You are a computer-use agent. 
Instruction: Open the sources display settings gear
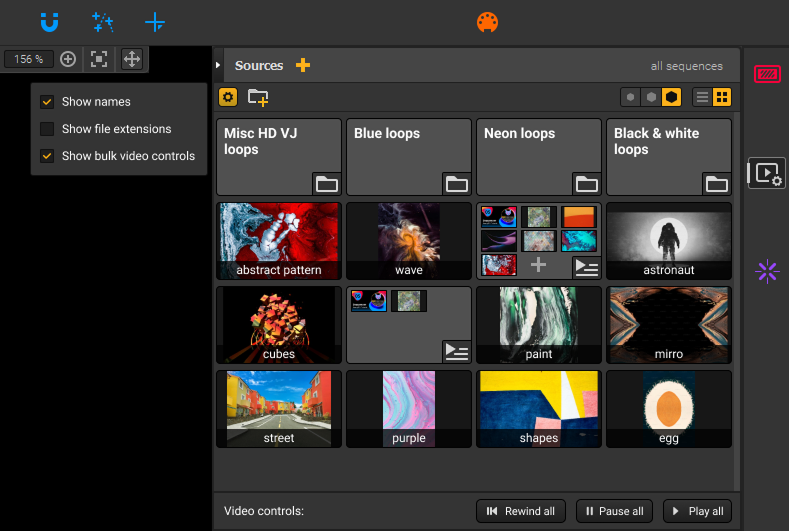tap(228, 97)
